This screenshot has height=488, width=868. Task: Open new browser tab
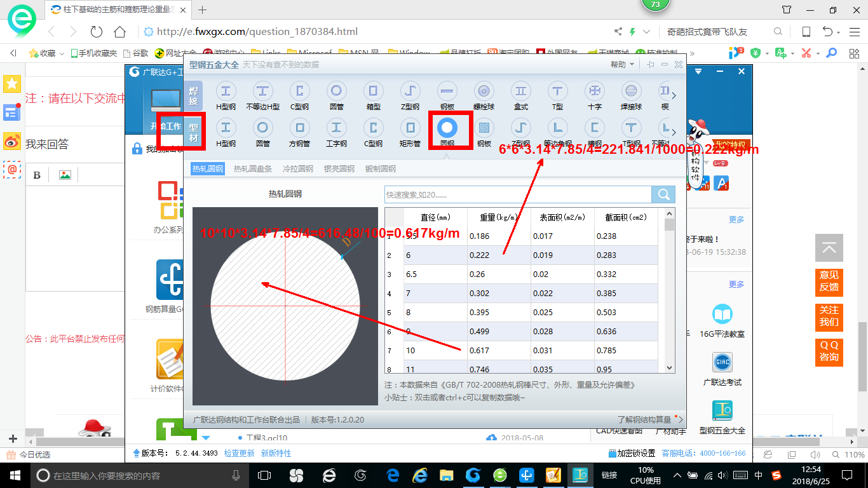coord(203,10)
